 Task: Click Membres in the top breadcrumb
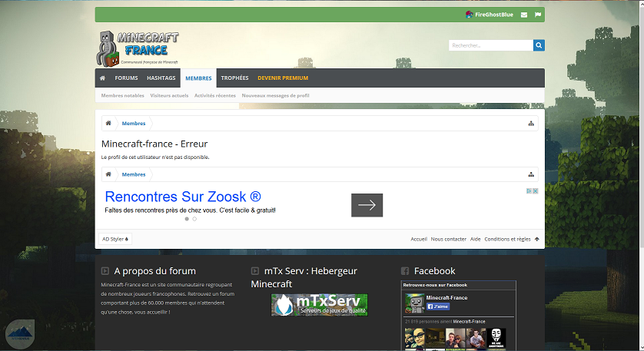pos(134,124)
